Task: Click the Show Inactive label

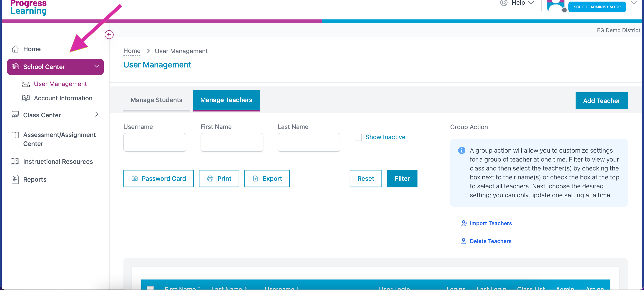Action: pos(385,137)
